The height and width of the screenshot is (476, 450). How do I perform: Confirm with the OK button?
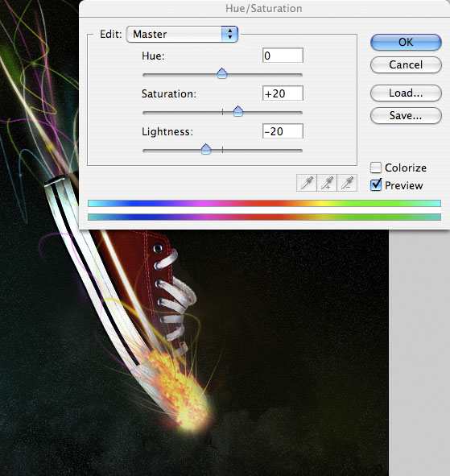tap(406, 42)
